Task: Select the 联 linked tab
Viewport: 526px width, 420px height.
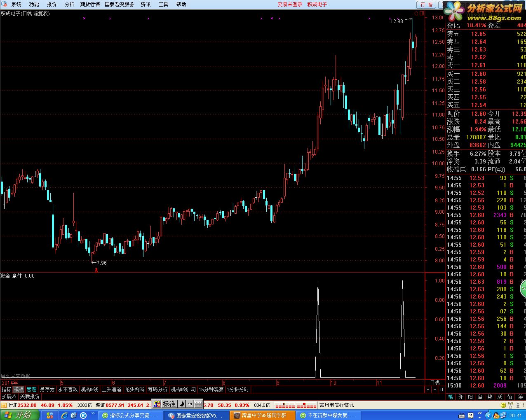Action: 500,397
